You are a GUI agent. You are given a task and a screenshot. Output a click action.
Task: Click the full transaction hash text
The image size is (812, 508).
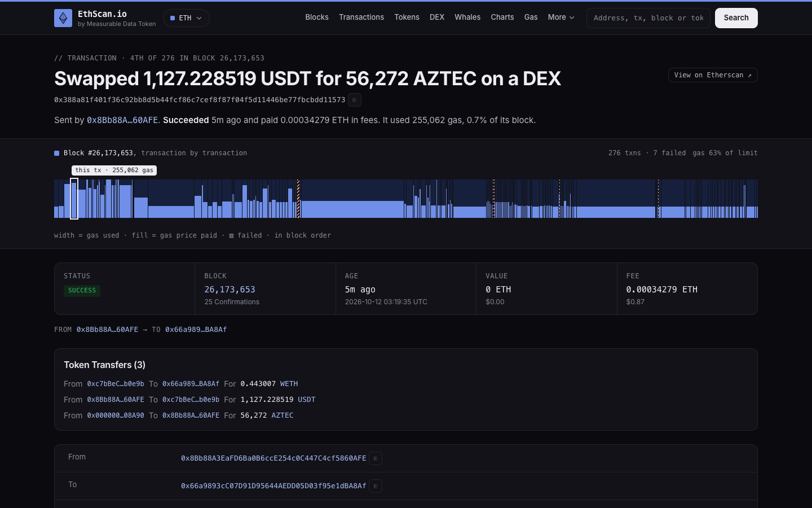click(x=200, y=100)
